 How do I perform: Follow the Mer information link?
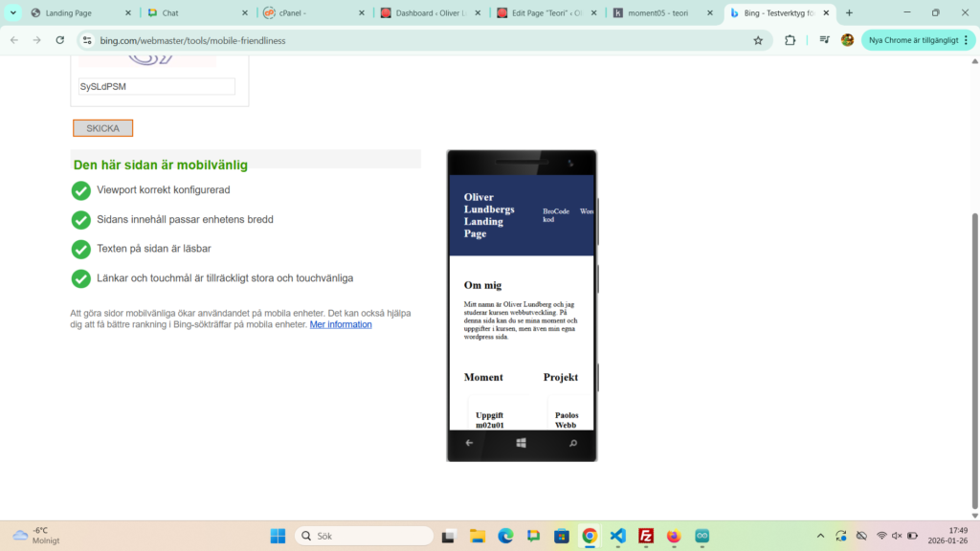(x=341, y=325)
